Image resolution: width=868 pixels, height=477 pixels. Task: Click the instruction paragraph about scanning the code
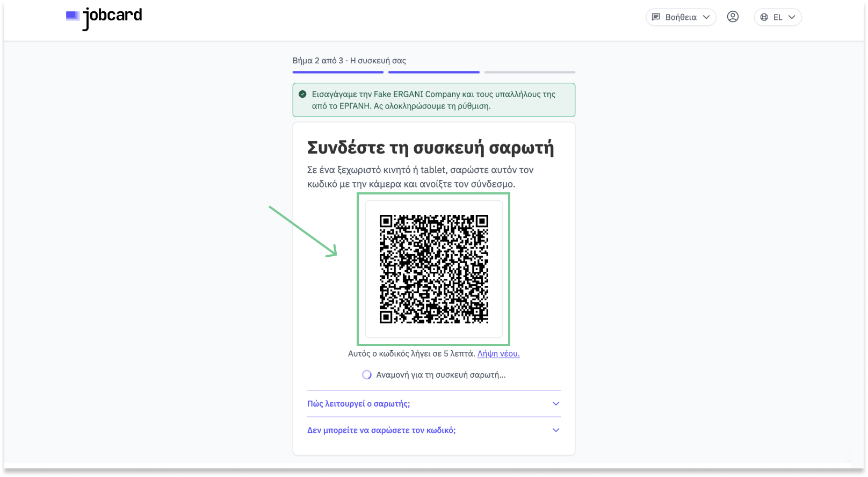coord(421,177)
